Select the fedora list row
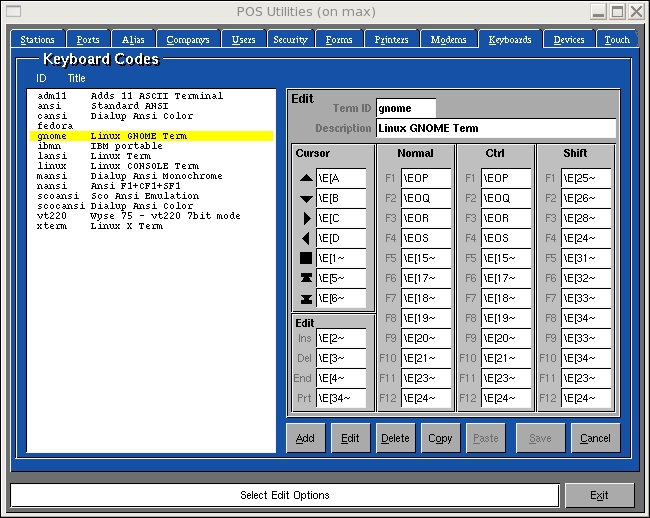 [x=151, y=126]
